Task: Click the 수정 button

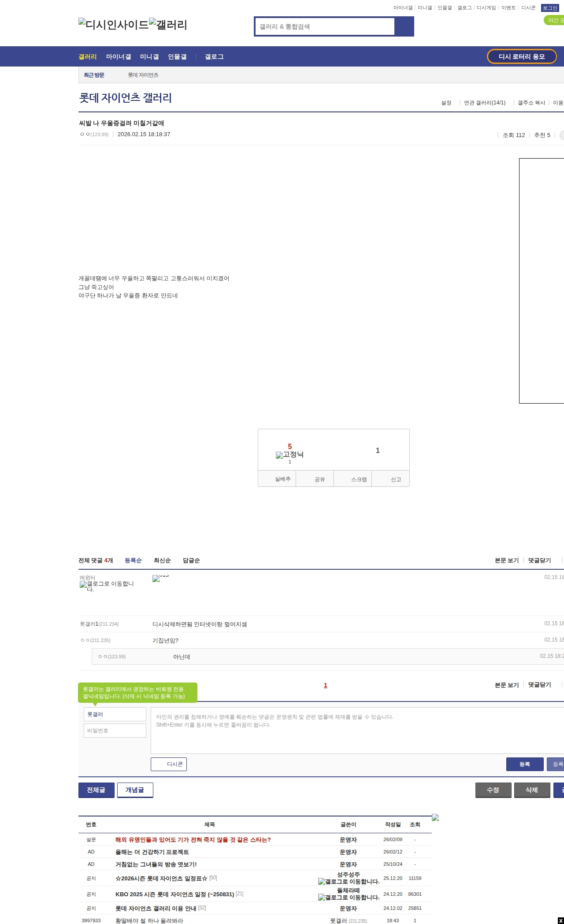Action: (493, 790)
